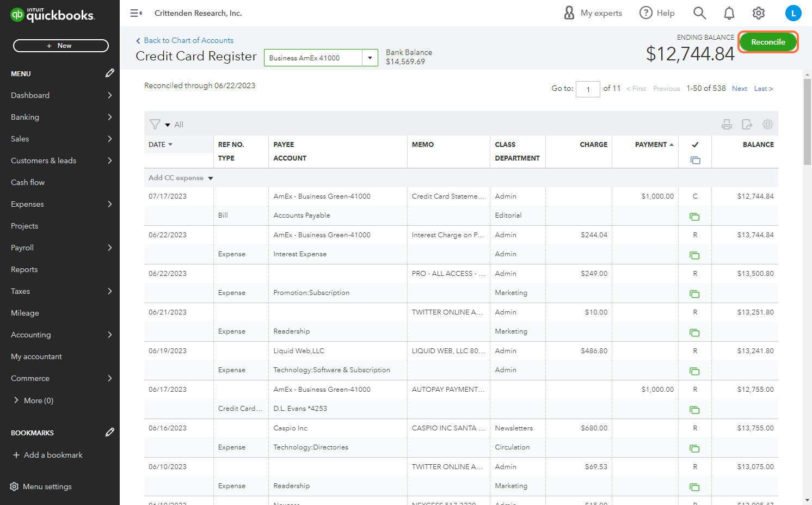This screenshot has width=812, height=505.
Task: Add a bookmark
Action: (x=48, y=455)
